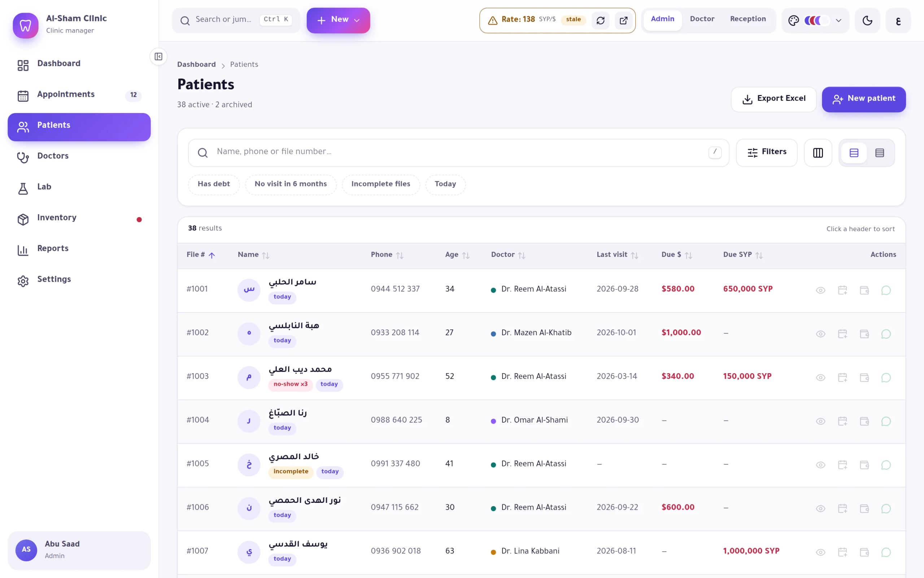
Task: Sort by Doctor column
Action: (508, 255)
